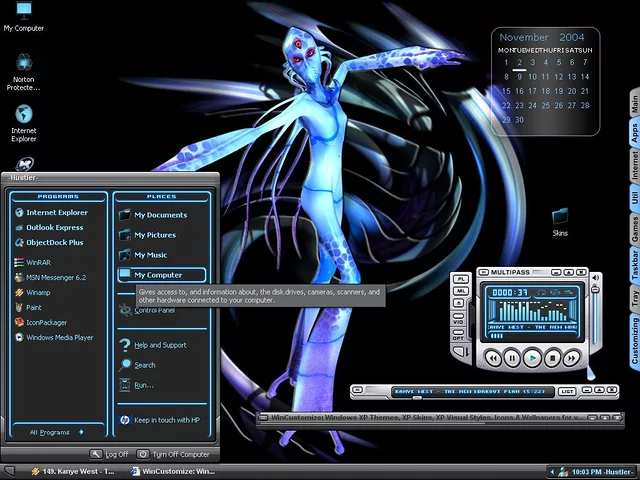Expand hidden system tray icons arrow

(x=552, y=471)
